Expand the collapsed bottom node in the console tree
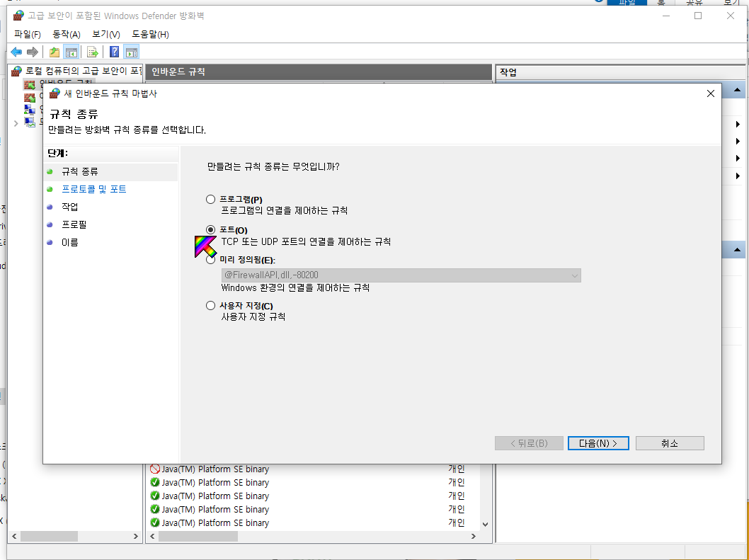The height and width of the screenshot is (560, 749). pos(16,123)
